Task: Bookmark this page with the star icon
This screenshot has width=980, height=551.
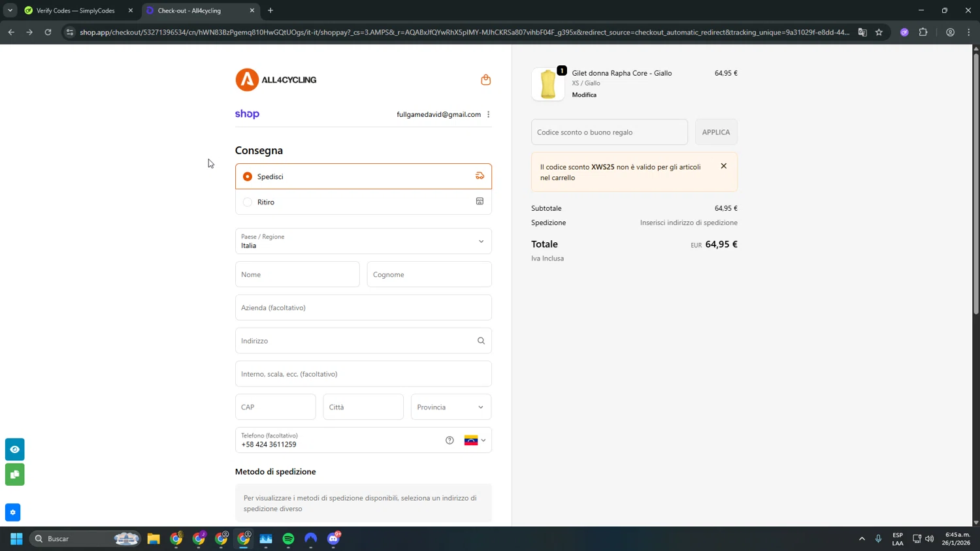Action: coord(879,32)
